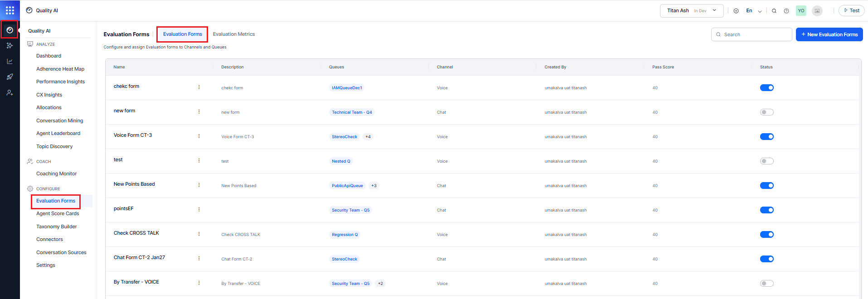
Task: Enable the new form status toggle
Action: (767, 112)
